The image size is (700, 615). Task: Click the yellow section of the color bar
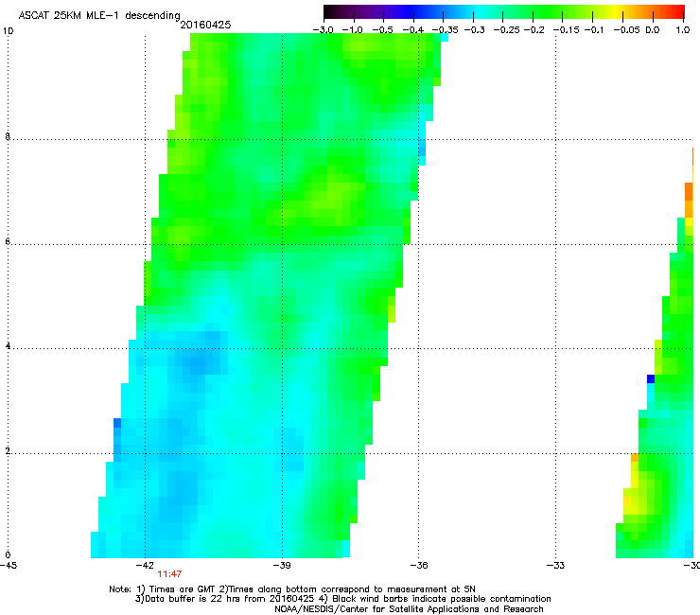point(617,12)
